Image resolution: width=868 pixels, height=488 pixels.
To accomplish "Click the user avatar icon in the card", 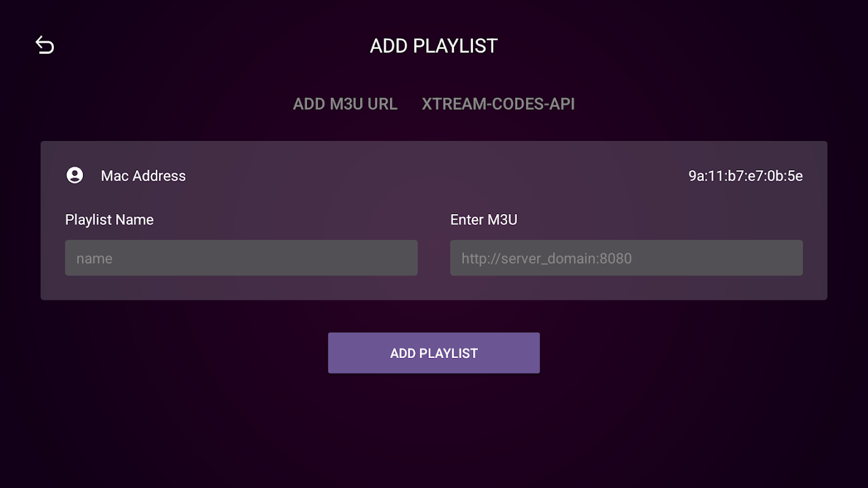I will click(74, 176).
